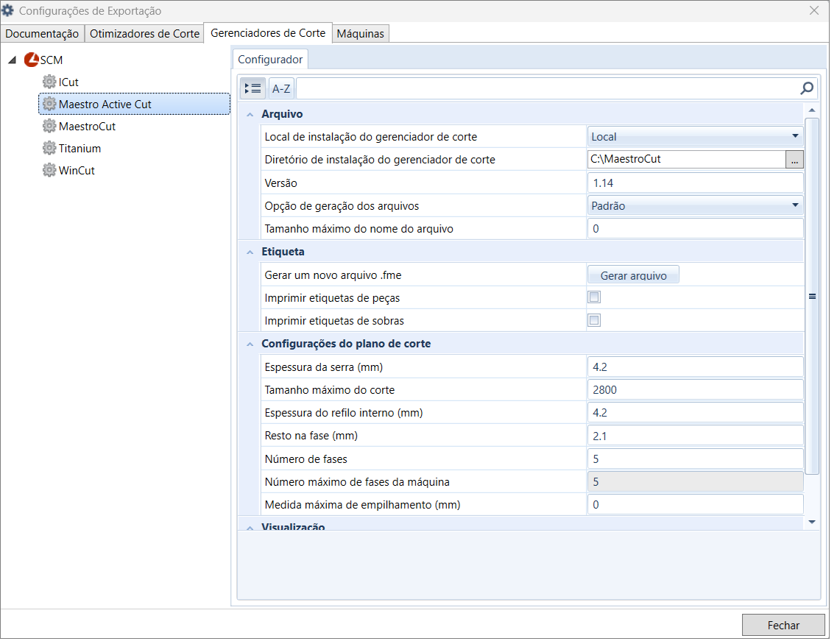Screen dimensions: 837x644
Task: Select WinCut in the tree
Action: (x=77, y=171)
